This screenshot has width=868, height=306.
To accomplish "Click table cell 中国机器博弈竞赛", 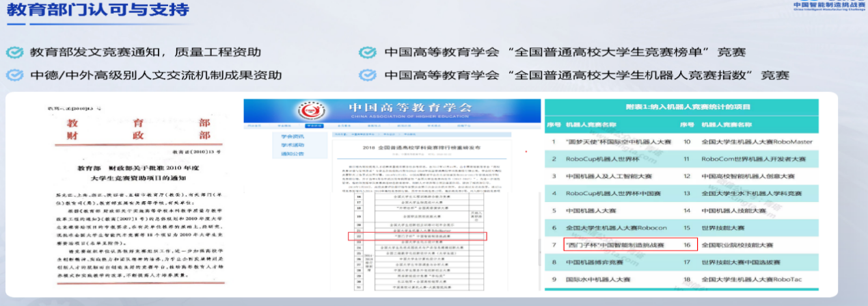I will 594,262.
